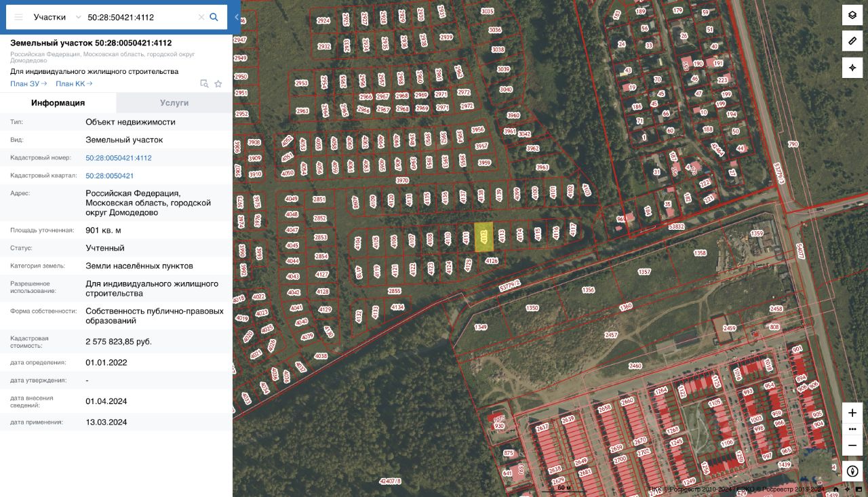Open the План ЗУ link
868x497 pixels.
click(28, 84)
